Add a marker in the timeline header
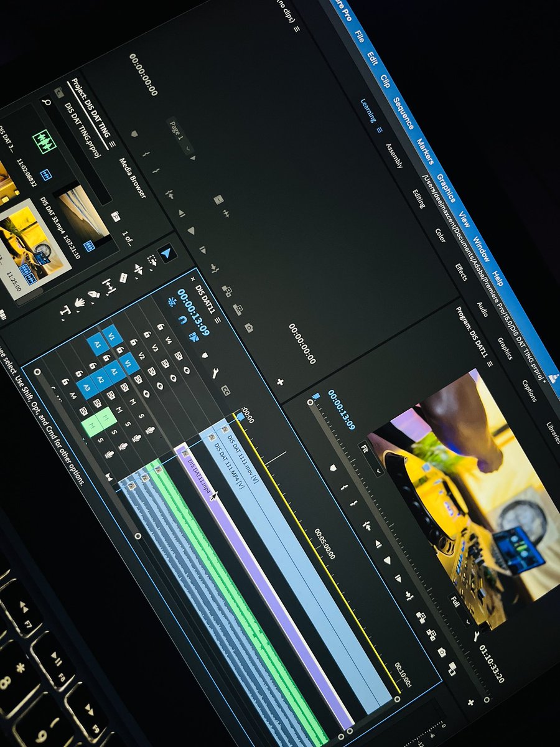 (205, 355)
